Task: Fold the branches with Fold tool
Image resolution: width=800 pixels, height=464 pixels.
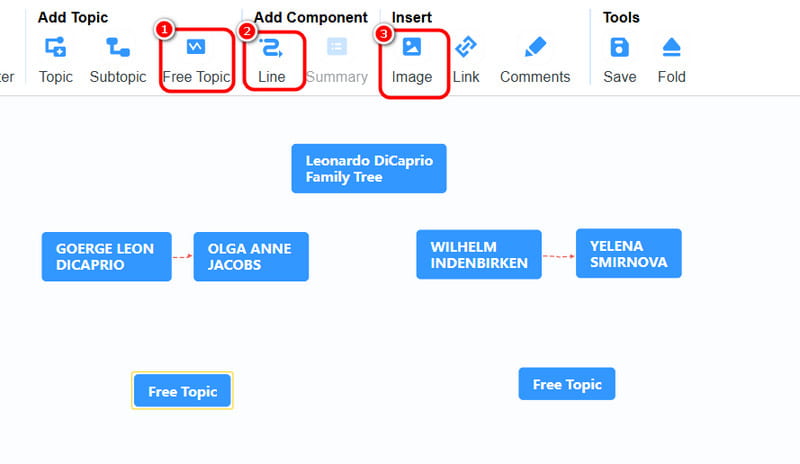Action: [671, 60]
